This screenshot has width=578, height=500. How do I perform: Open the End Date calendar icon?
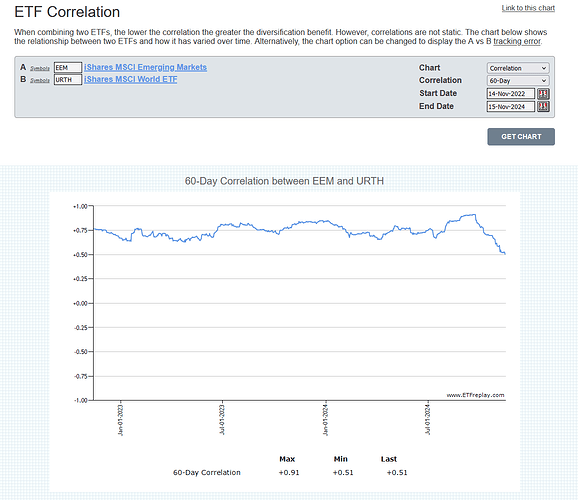(x=543, y=107)
